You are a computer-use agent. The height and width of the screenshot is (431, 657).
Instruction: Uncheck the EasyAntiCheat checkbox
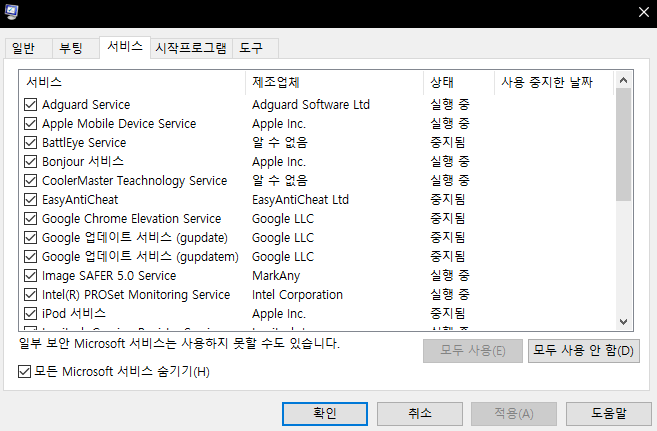pyautogui.click(x=30, y=199)
